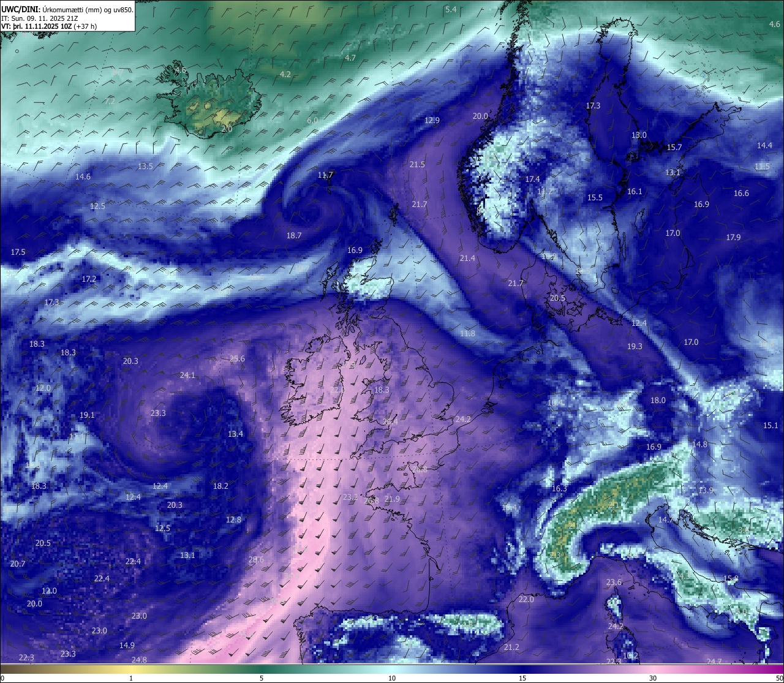
Task: Click the color scale tick label 30
Action: pos(653,677)
